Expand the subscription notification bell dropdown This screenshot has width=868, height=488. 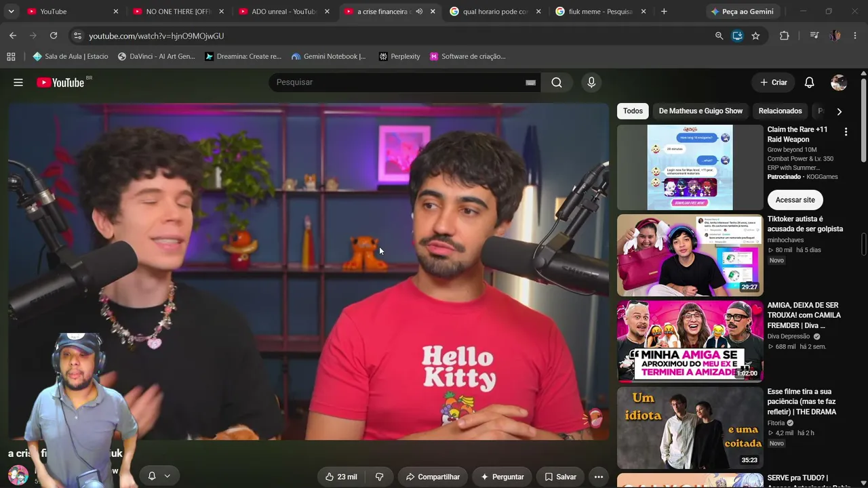click(x=159, y=476)
